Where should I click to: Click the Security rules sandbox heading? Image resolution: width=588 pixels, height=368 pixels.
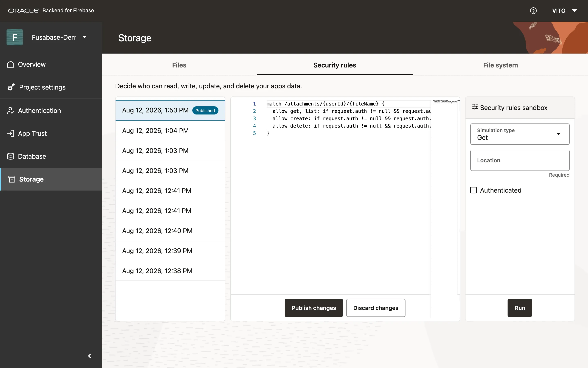pos(513,108)
